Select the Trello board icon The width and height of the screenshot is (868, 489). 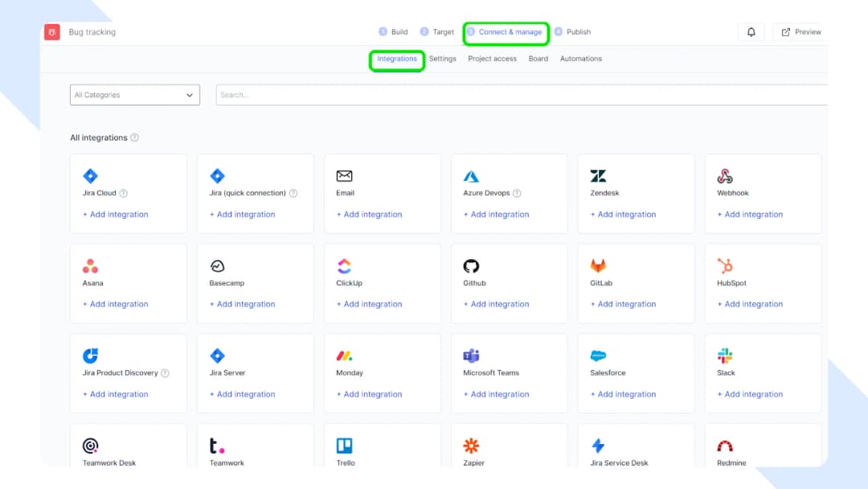pos(344,445)
